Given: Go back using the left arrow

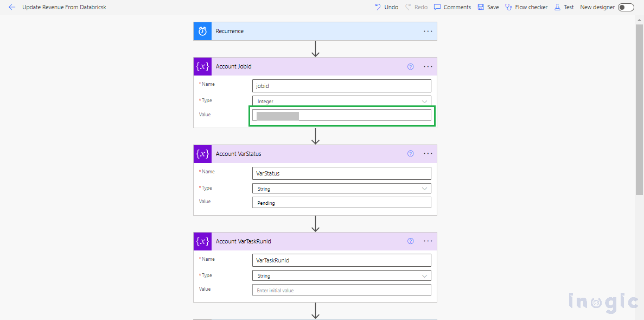Looking at the screenshot, I should [x=12, y=8].
